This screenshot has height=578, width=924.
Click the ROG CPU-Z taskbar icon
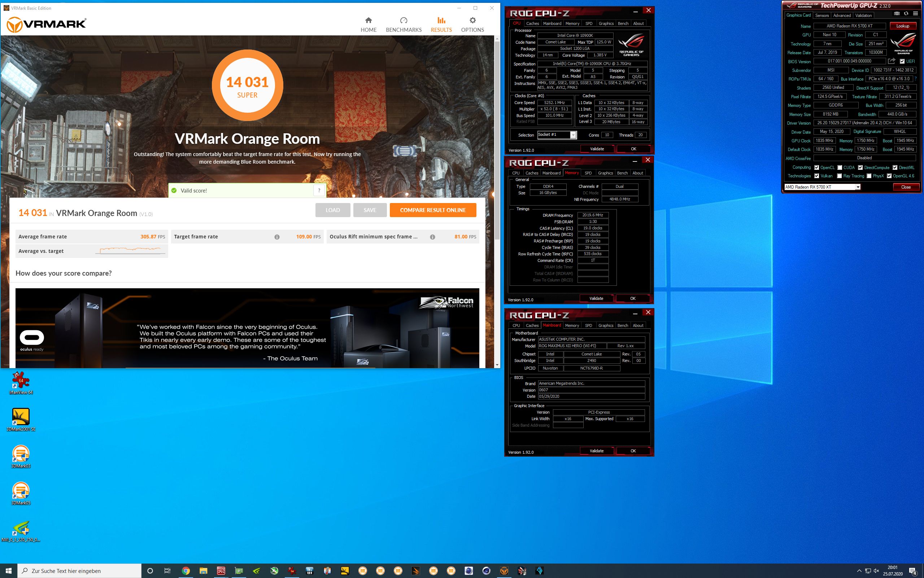click(x=221, y=571)
